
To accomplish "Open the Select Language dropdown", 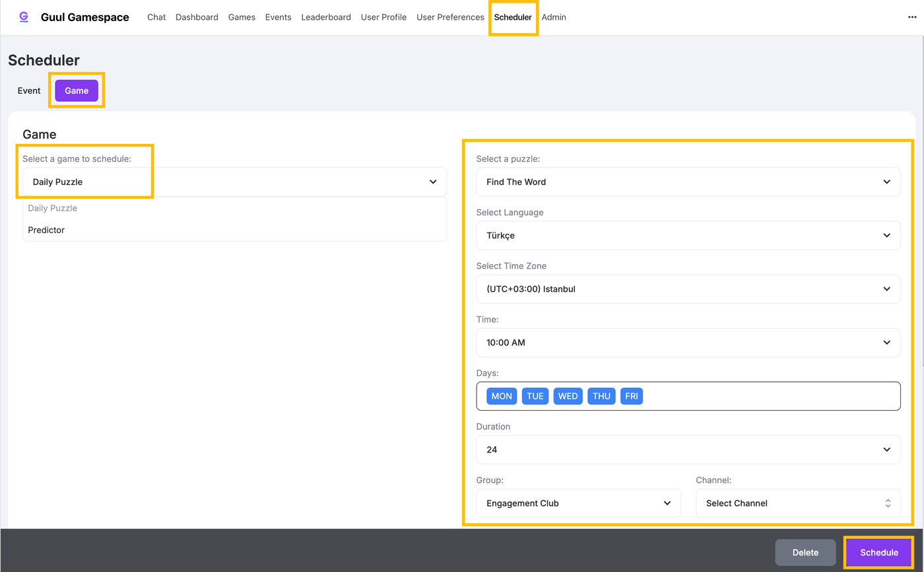I will click(688, 235).
